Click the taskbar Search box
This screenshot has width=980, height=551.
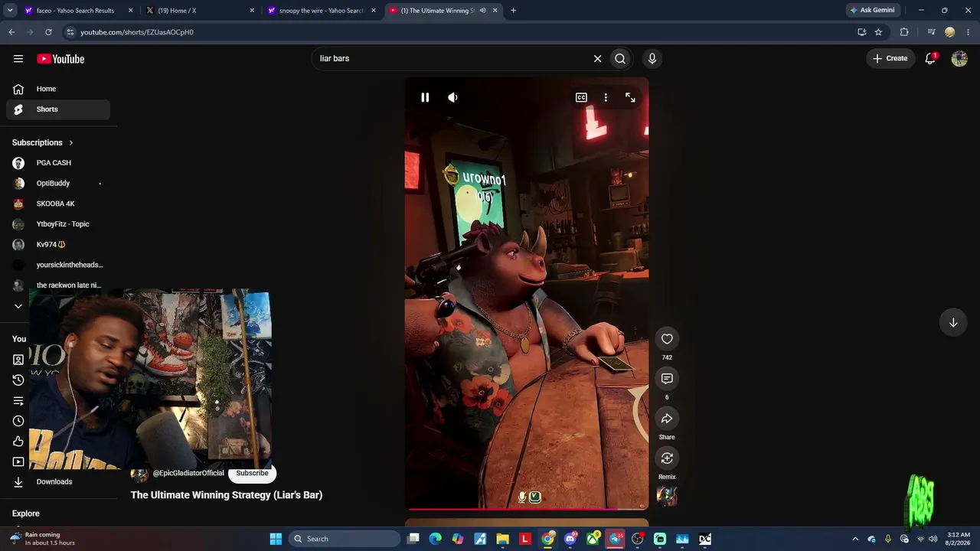[x=345, y=539]
